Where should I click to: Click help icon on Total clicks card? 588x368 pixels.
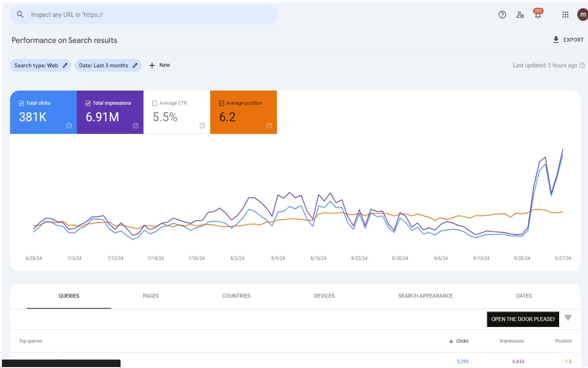pyautogui.click(x=69, y=126)
